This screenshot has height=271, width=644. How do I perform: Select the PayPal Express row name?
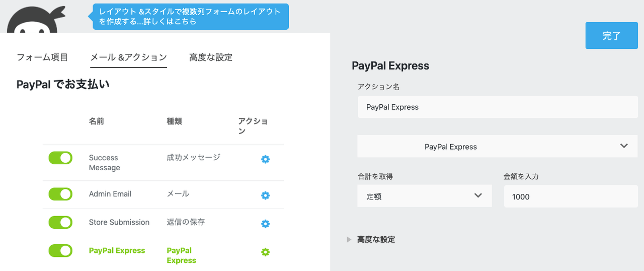pos(117,250)
